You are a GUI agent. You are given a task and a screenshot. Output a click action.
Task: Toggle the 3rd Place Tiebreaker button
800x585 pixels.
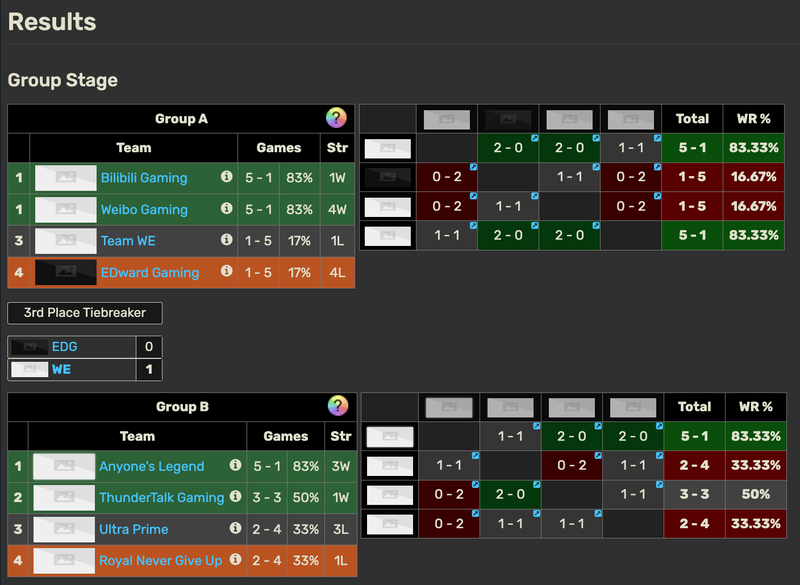pos(85,313)
